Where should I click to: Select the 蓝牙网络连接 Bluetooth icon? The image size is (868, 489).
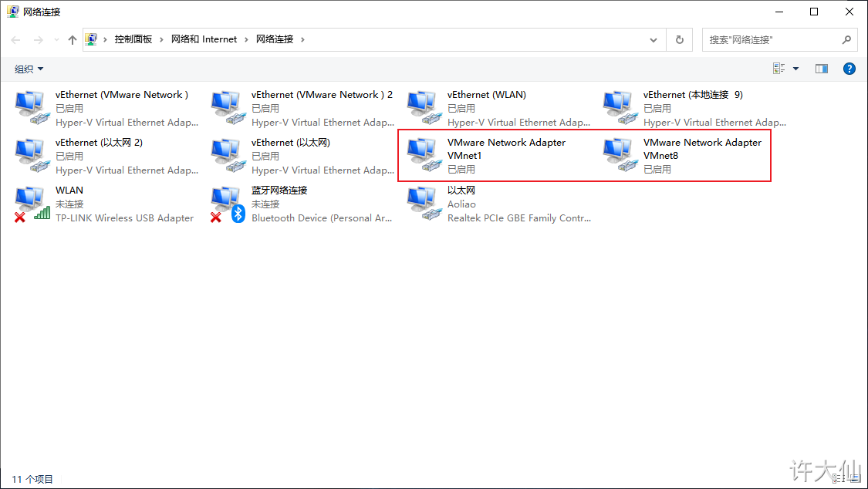pos(228,204)
